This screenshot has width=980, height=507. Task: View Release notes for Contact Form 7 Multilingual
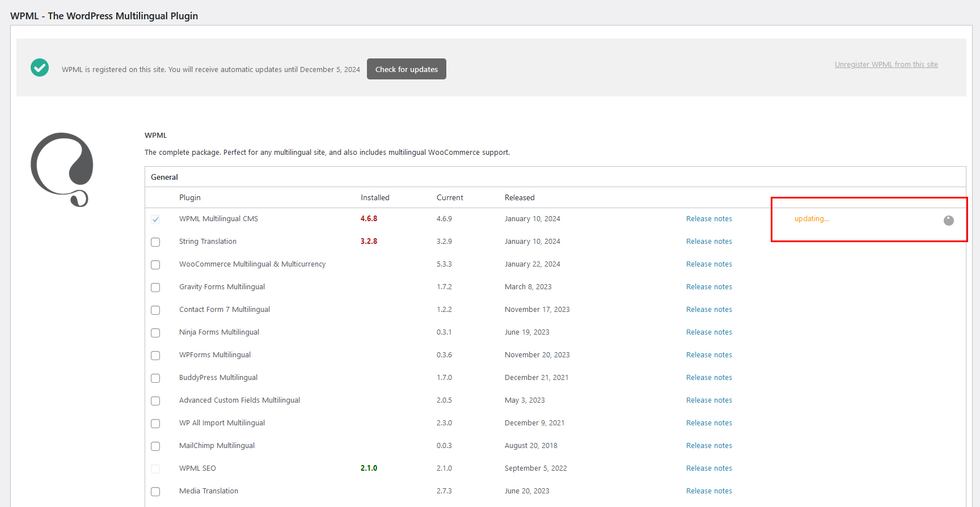pyautogui.click(x=709, y=310)
